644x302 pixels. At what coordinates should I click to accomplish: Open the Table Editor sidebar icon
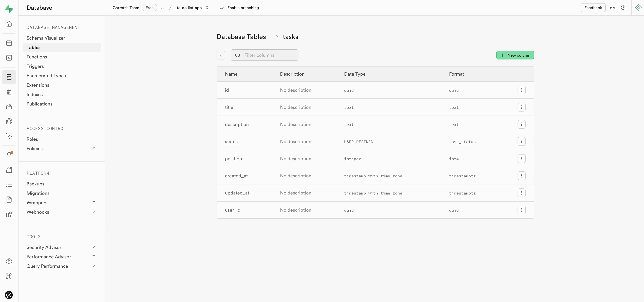[9, 43]
